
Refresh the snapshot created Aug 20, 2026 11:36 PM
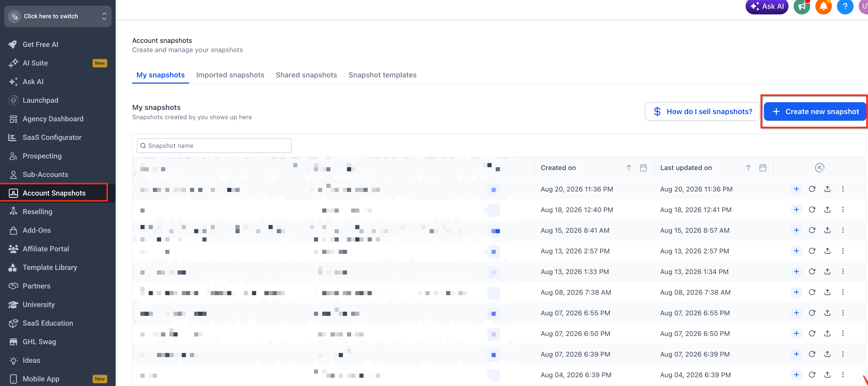click(812, 189)
